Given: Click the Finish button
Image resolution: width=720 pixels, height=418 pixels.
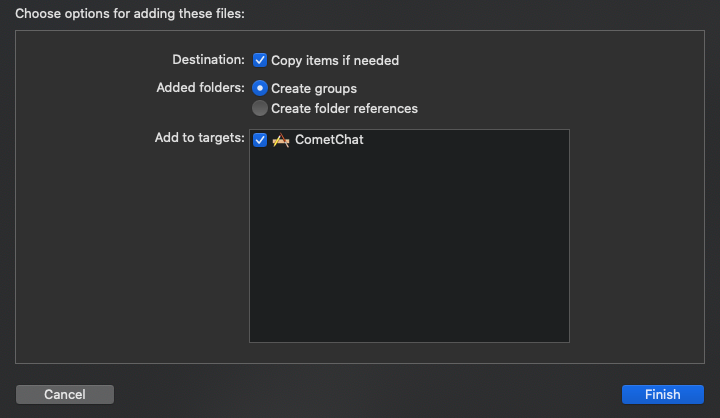Looking at the screenshot, I should (663, 395).
